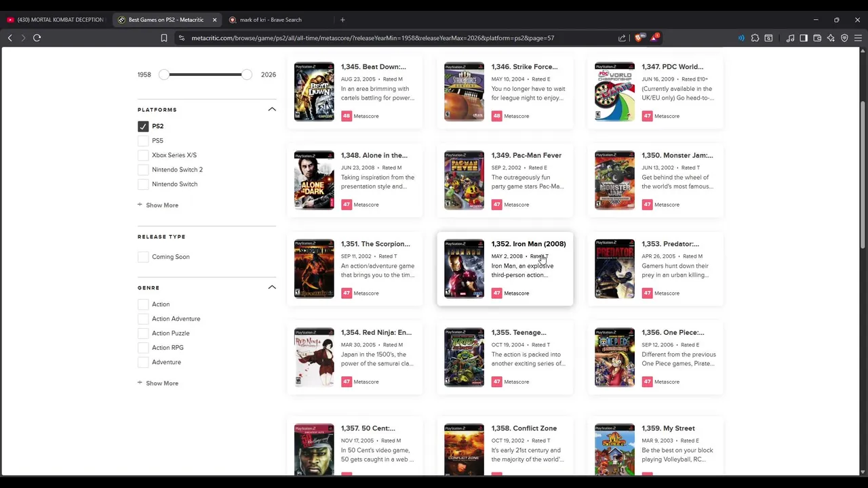This screenshot has width=868, height=488.
Task: Click the audio playing indicator icon
Action: (741, 38)
